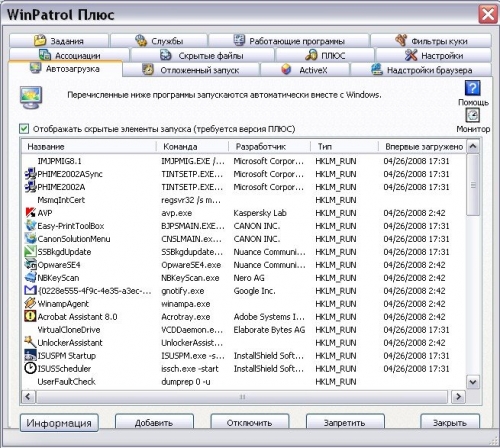Click the monitor icon beside the description text

tap(31, 97)
